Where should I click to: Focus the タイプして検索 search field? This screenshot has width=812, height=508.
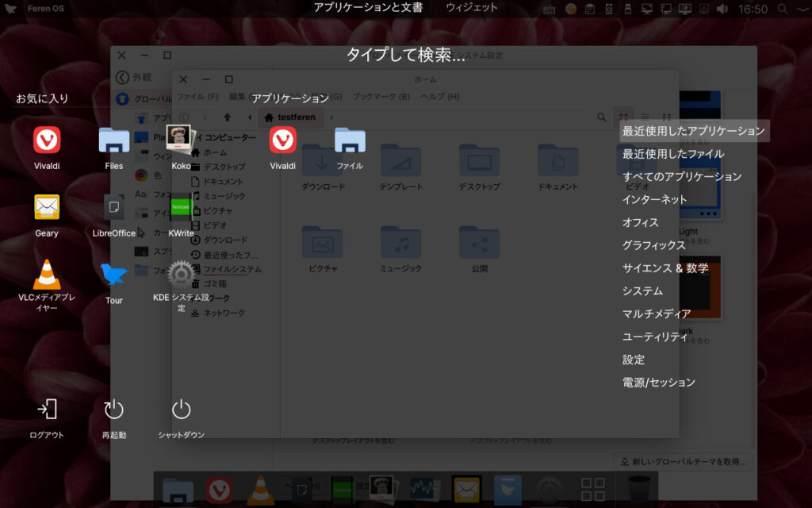[x=406, y=55]
